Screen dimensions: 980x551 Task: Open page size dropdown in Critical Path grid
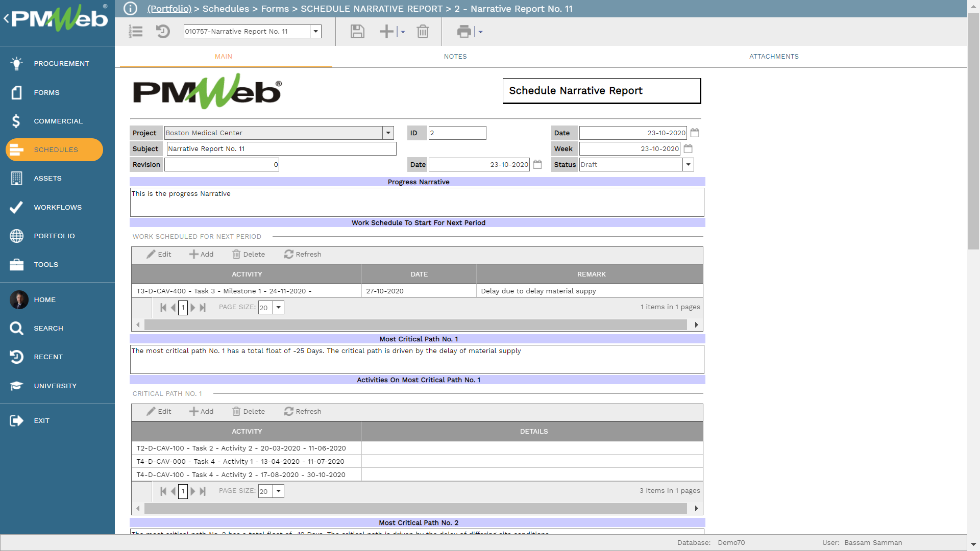coord(279,491)
